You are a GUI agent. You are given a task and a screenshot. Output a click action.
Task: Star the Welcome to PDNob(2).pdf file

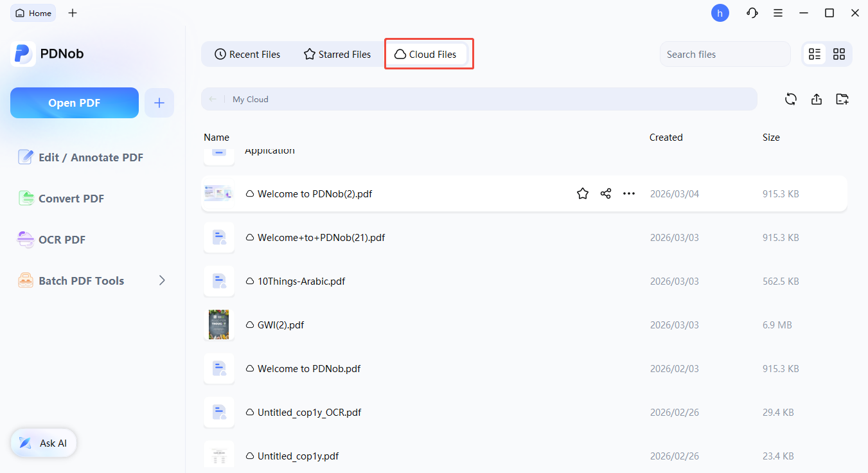coord(582,193)
